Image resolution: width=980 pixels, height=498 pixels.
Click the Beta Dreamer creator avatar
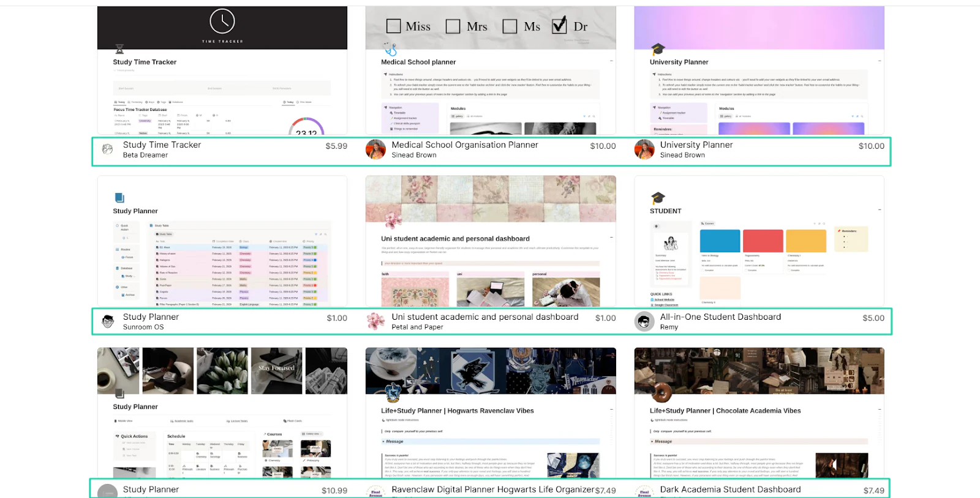pyautogui.click(x=108, y=149)
